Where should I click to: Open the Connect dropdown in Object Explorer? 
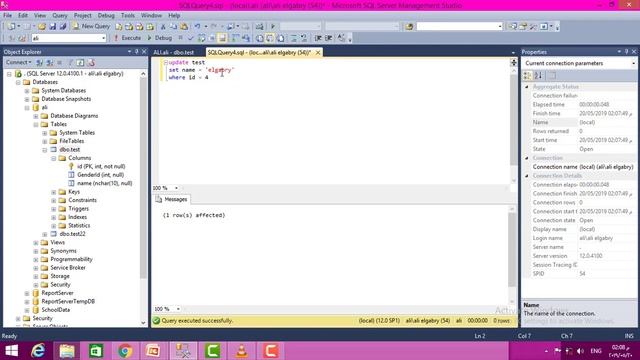[18, 62]
